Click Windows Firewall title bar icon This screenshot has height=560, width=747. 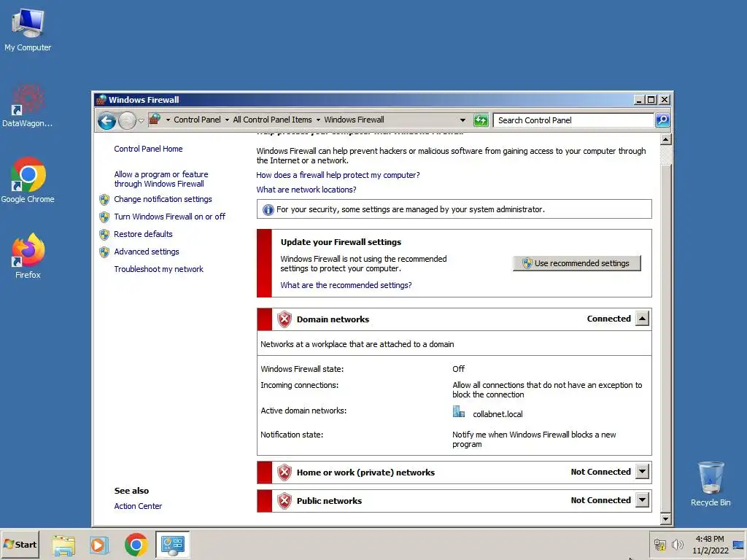[101, 99]
